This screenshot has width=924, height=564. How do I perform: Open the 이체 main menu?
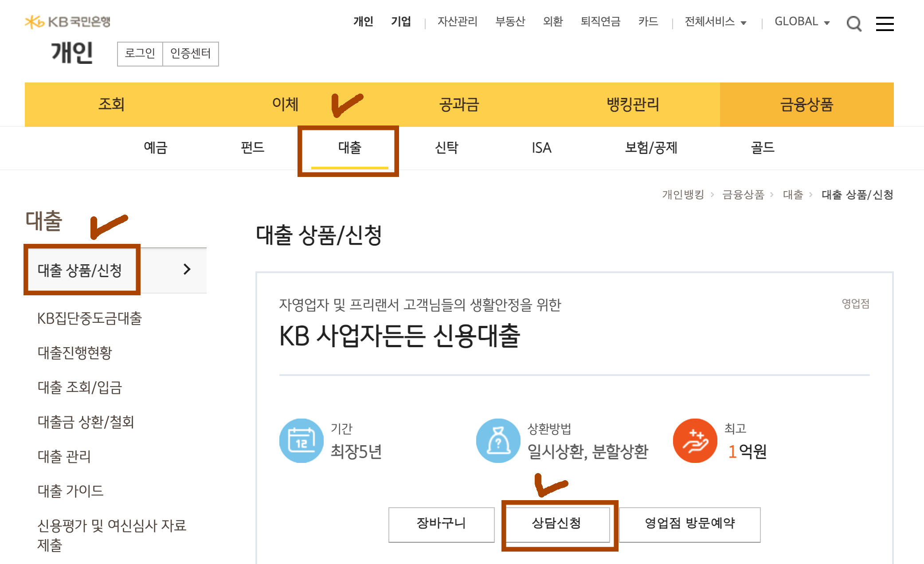[x=285, y=104]
